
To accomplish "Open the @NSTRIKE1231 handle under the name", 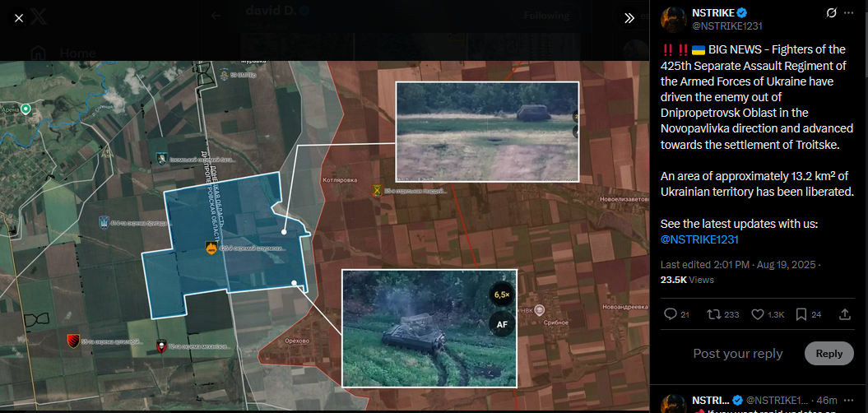I will coord(727,26).
